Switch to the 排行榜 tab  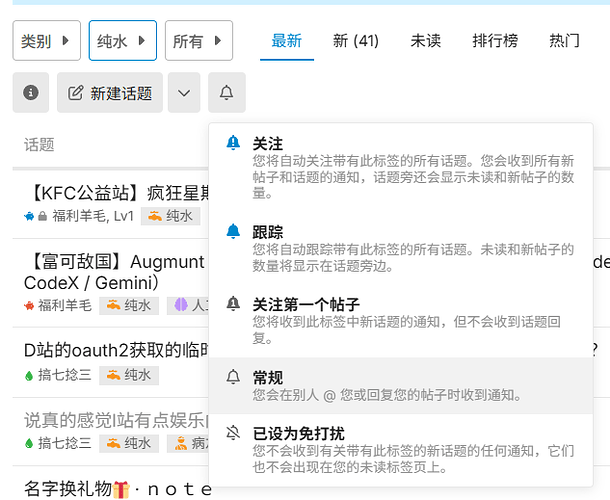tap(495, 41)
